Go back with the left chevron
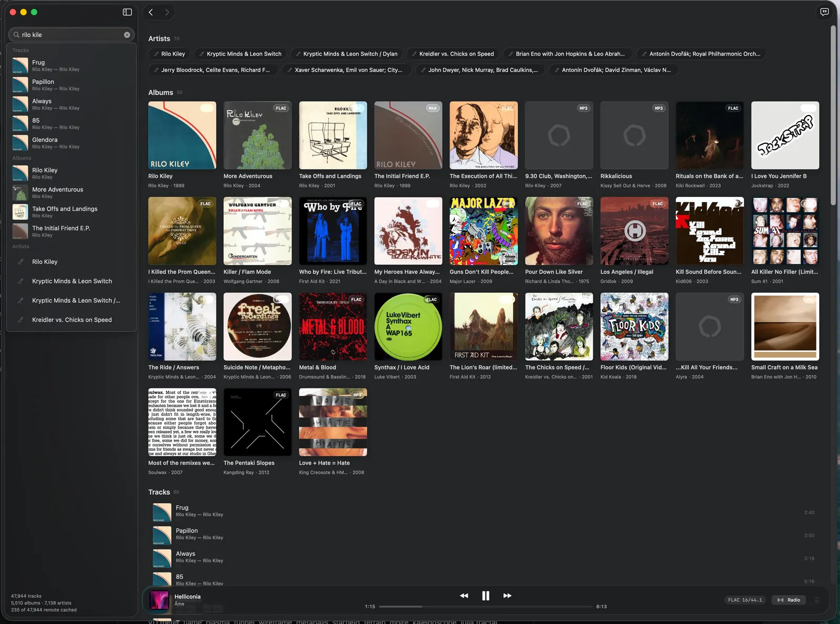 tap(151, 12)
